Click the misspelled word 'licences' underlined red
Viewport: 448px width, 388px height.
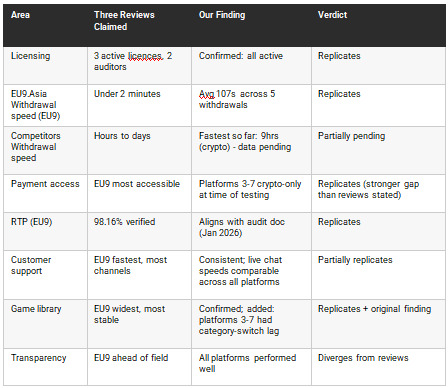click(x=145, y=56)
